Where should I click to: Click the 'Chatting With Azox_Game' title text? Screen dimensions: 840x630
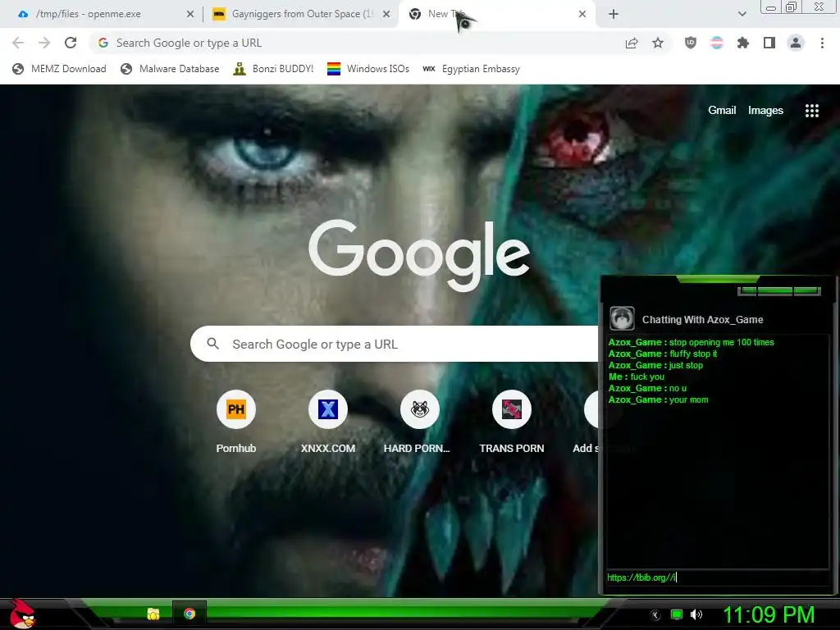pos(702,320)
